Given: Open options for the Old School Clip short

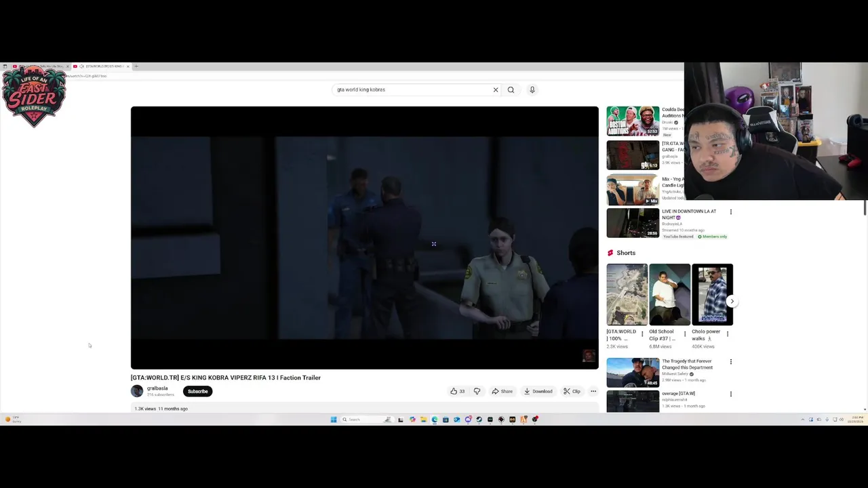Looking at the screenshot, I should coord(684,334).
